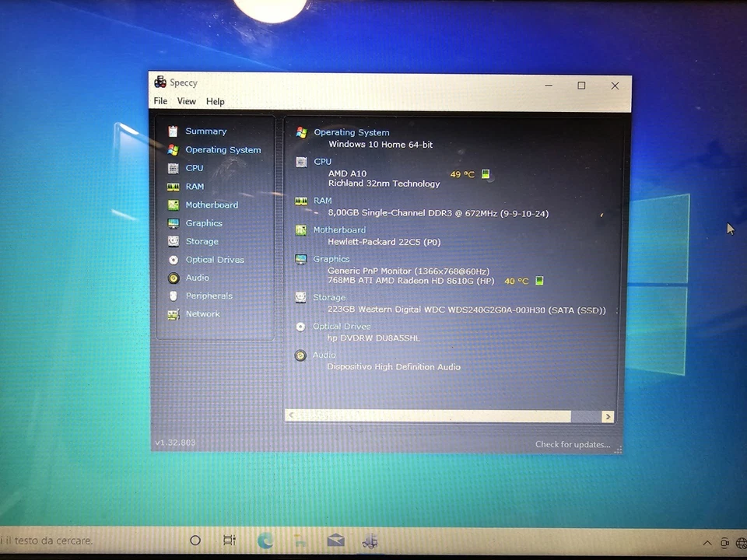Click the Check for updates link

point(573,444)
